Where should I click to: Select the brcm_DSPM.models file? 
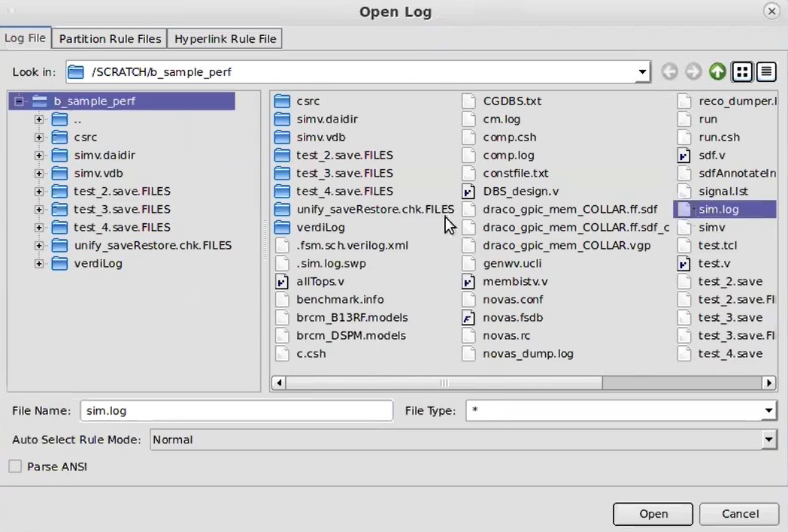pyautogui.click(x=341, y=336)
